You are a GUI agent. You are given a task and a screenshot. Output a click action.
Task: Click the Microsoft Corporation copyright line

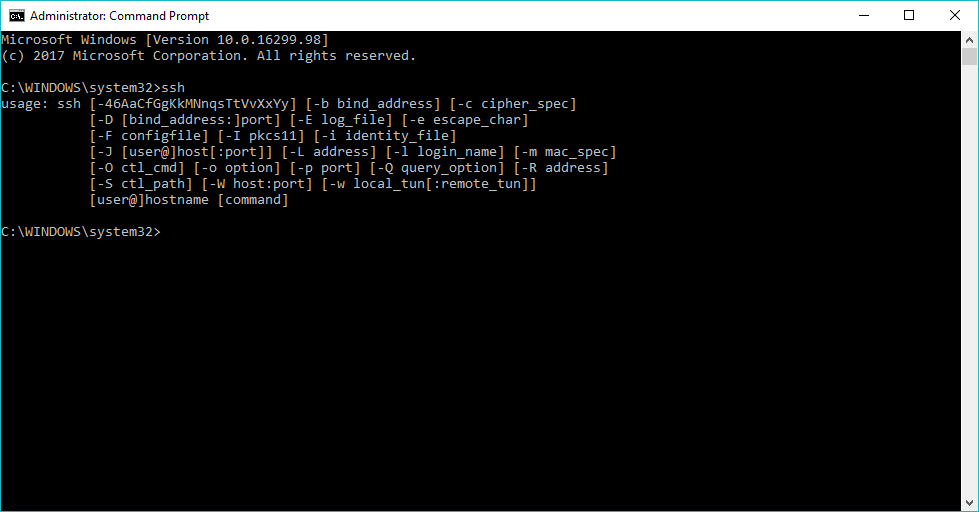(x=209, y=56)
